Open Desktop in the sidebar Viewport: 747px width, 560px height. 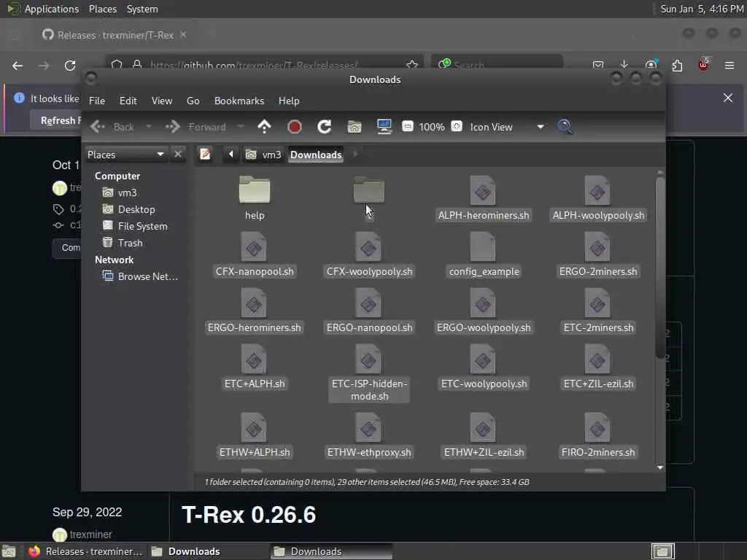click(128, 209)
